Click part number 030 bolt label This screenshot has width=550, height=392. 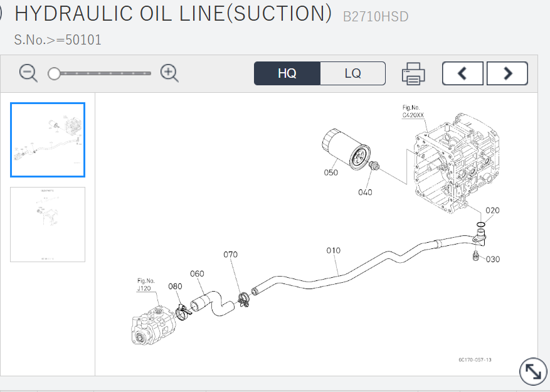pyautogui.click(x=493, y=259)
